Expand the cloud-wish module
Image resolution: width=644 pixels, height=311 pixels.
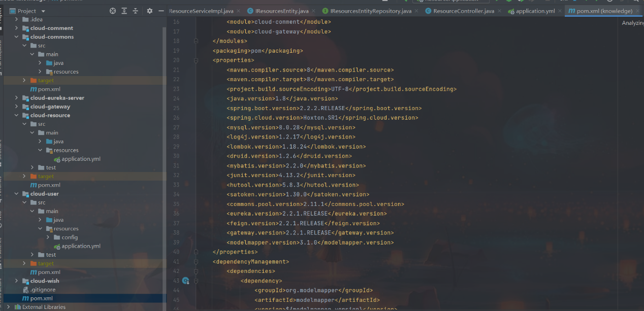17,281
